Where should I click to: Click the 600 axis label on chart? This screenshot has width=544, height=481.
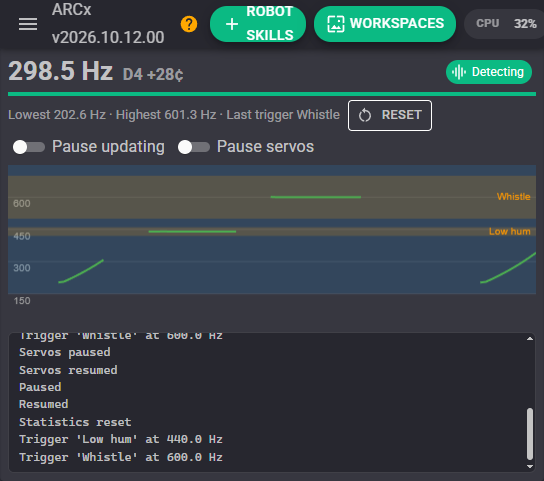tap(22, 203)
